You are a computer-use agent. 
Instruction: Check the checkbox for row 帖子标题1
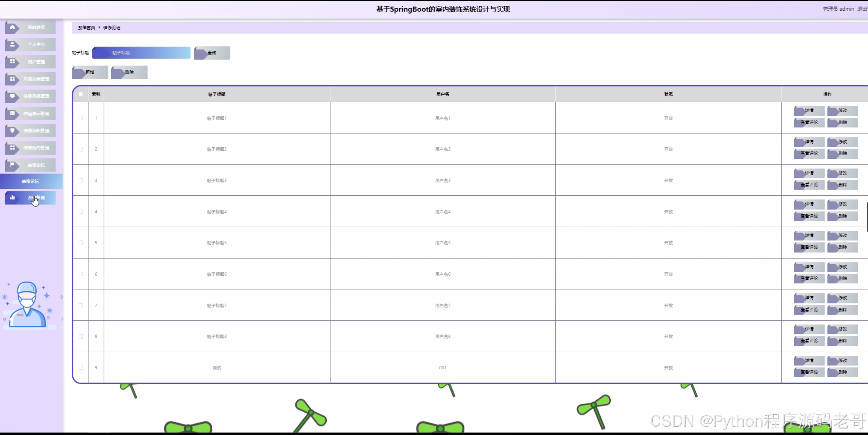click(x=81, y=118)
